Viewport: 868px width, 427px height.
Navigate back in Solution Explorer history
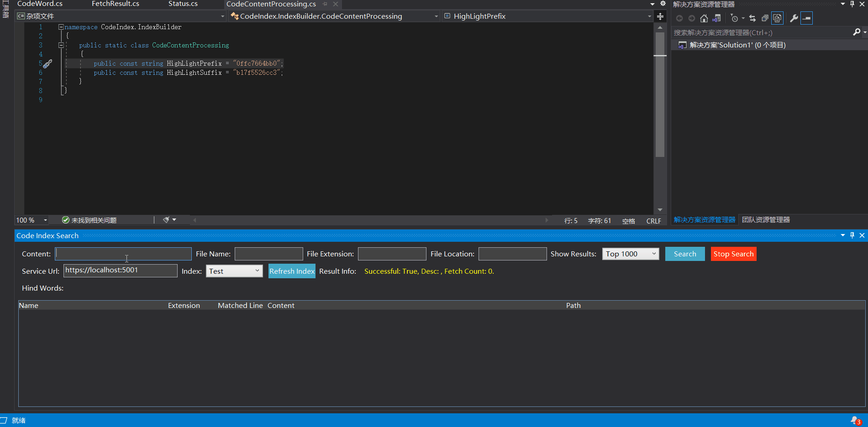[679, 18]
